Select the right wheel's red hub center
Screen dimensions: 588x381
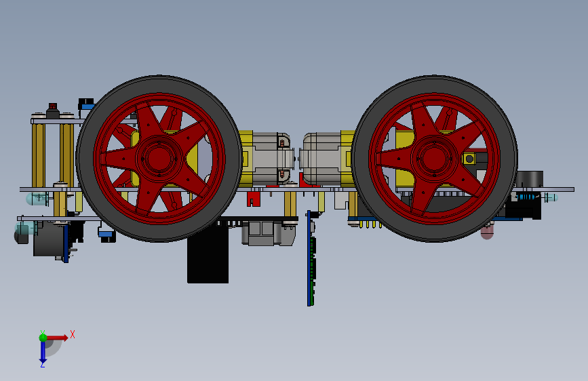pyautogui.click(x=434, y=159)
